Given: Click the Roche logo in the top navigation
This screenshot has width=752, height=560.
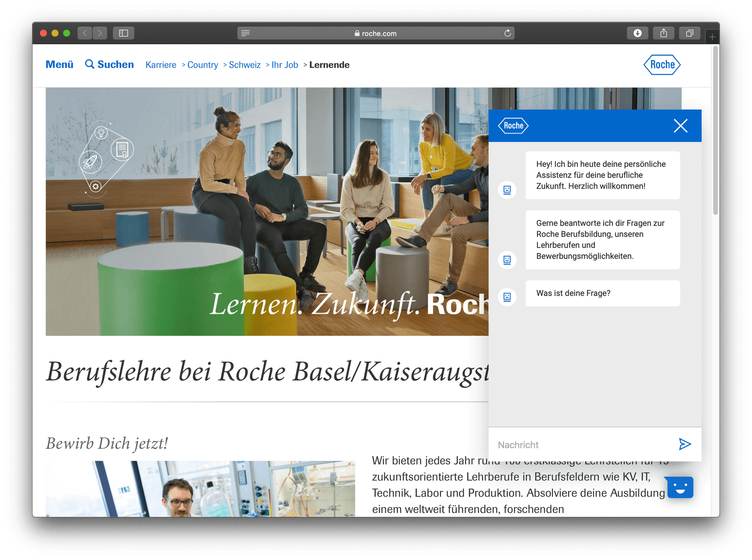Looking at the screenshot, I should point(662,65).
